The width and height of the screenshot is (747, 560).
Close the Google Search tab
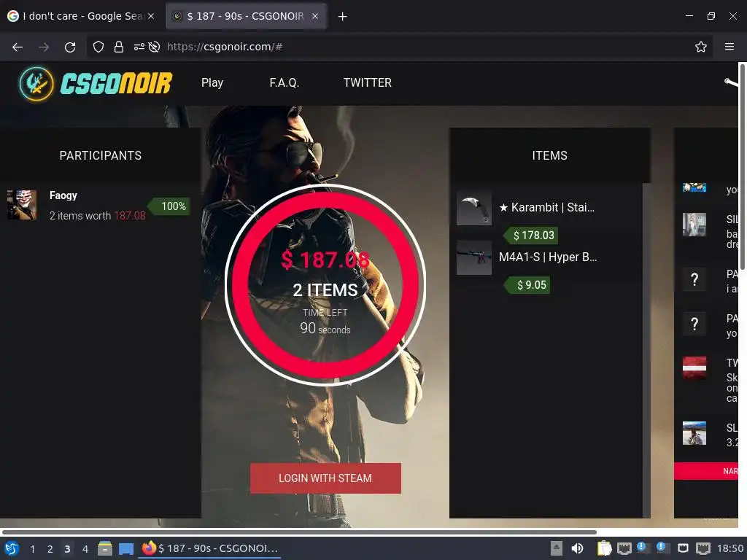coord(151,16)
